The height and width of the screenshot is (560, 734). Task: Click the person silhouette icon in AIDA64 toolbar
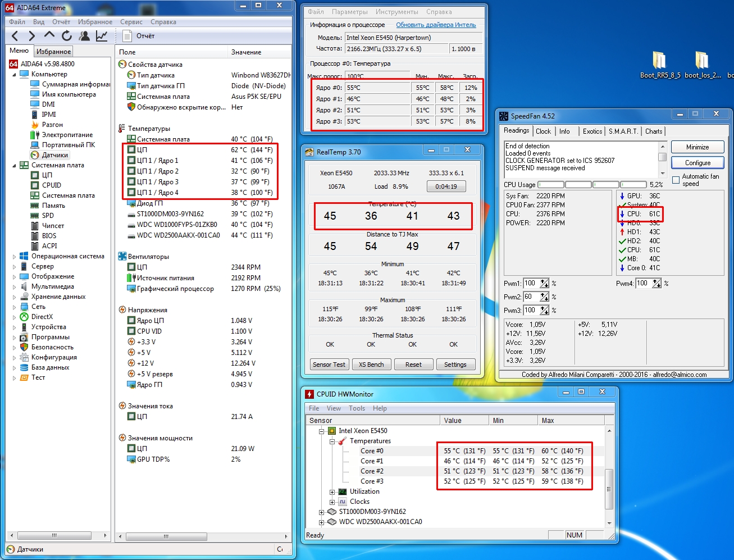85,36
